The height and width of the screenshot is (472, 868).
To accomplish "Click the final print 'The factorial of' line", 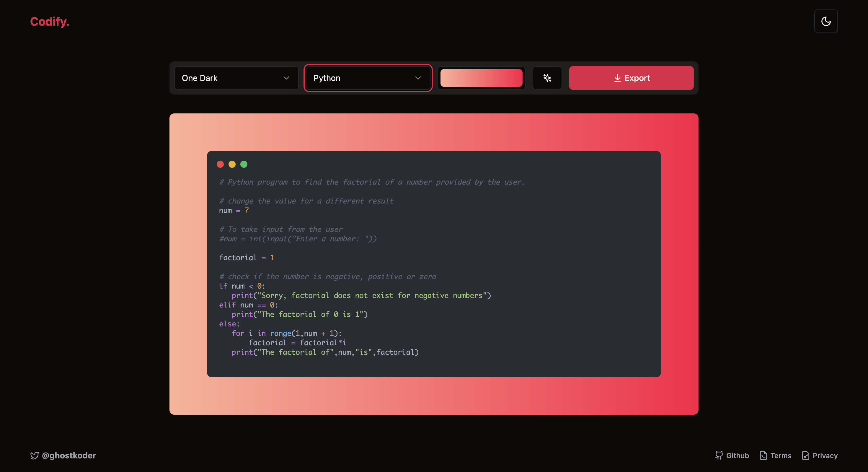I will click(325, 352).
